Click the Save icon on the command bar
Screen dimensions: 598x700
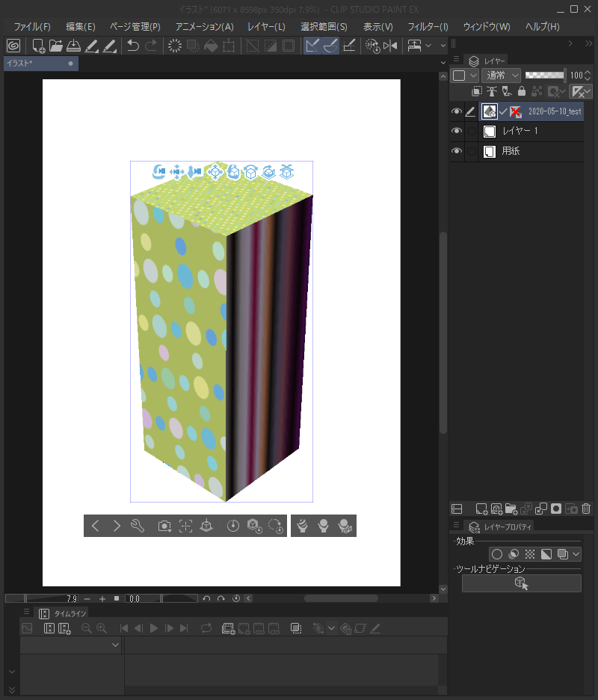pos(73,45)
